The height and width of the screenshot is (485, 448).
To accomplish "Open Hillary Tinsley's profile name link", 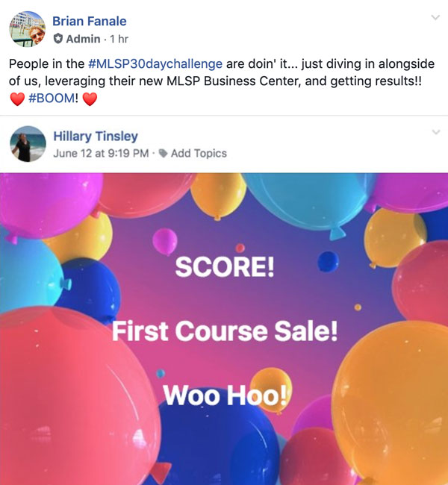I will coord(96,136).
